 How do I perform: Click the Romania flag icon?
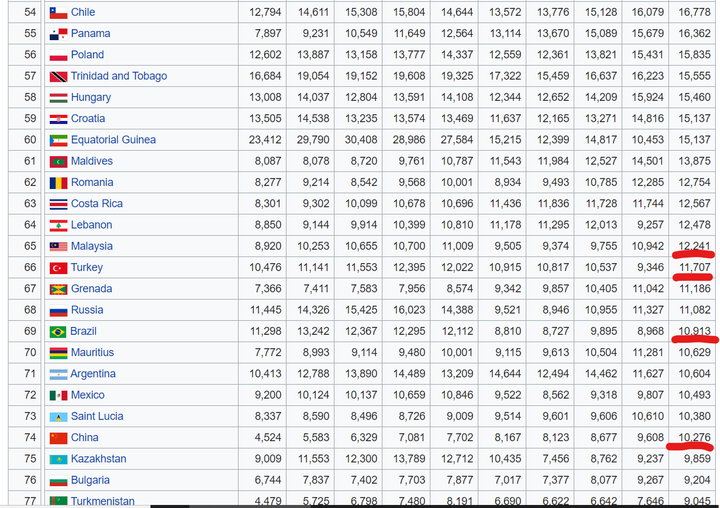tap(58, 183)
